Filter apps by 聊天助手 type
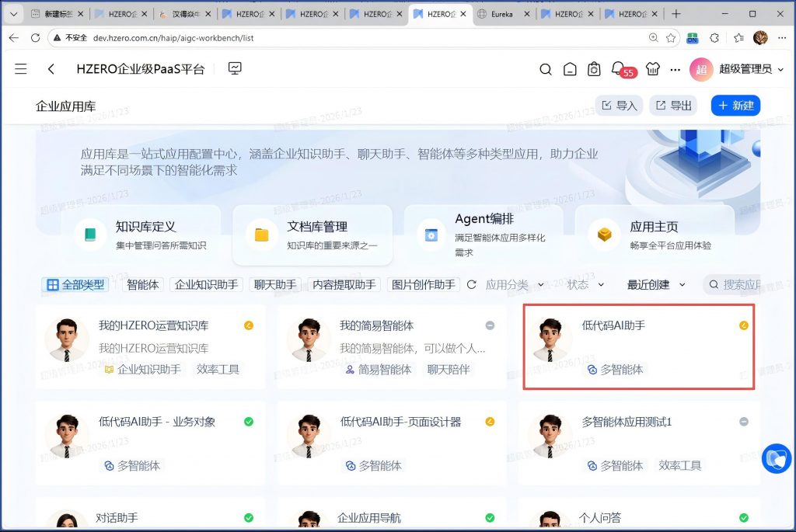This screenshot has width=796, height=532. [x=275, y=285]
